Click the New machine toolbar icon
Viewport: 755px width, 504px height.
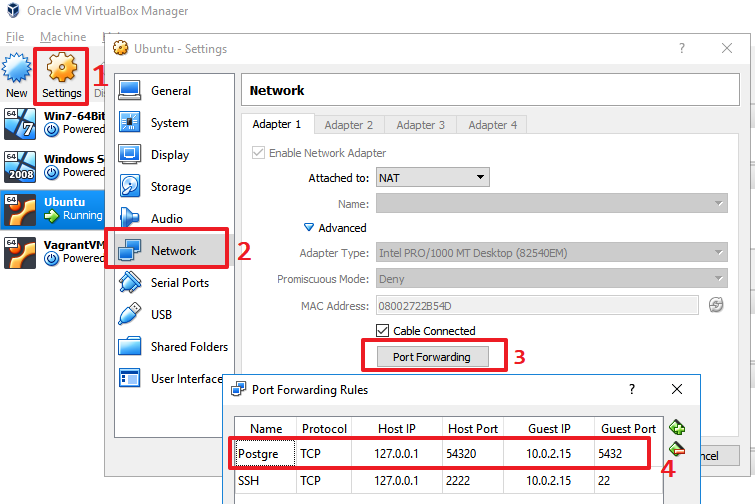coord(16,68)
